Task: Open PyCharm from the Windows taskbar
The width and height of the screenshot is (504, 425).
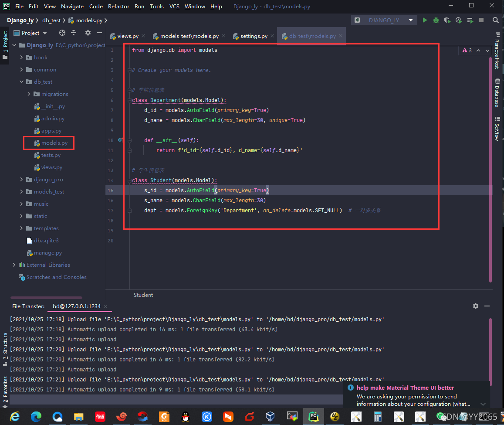Action: pyautogui.click(x=313, y=417)
